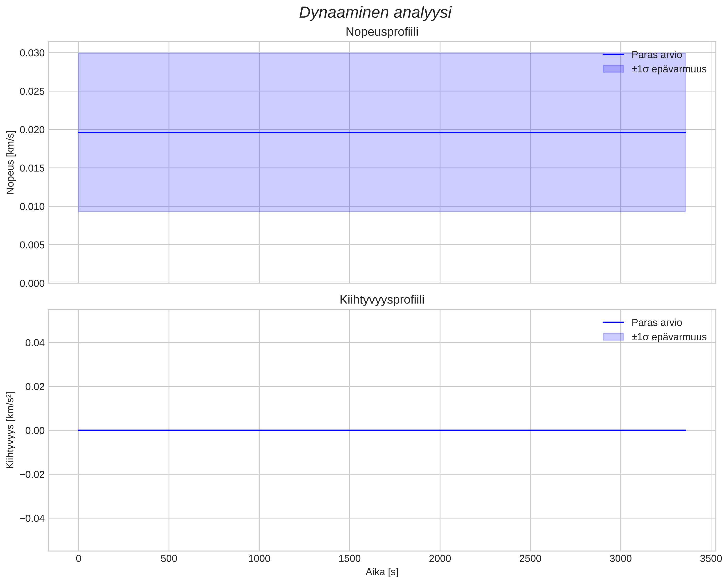
Task: Click shaded uncertainty swatch in velocity legend
Action: coord(613,69)
